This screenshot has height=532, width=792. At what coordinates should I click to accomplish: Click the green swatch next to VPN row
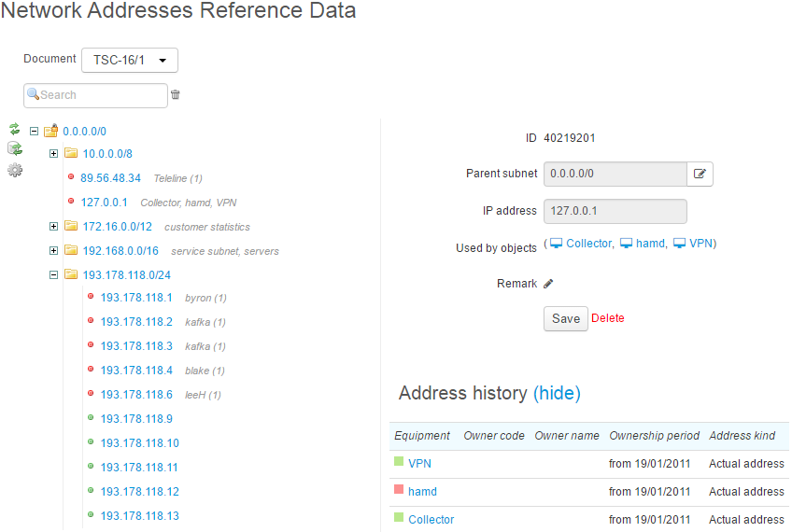click(399, 461)
